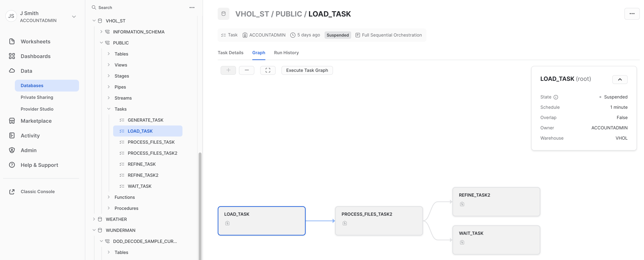Expand the INFORMATION_SCHEMA schema
The width and height of the screenshot is (644, 260).
click(101, 32)
